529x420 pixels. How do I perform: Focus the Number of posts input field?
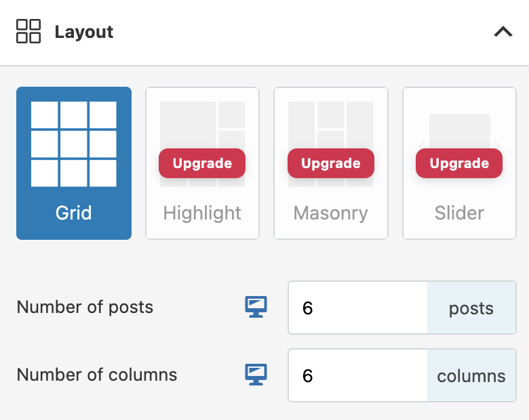click(357, 308)
